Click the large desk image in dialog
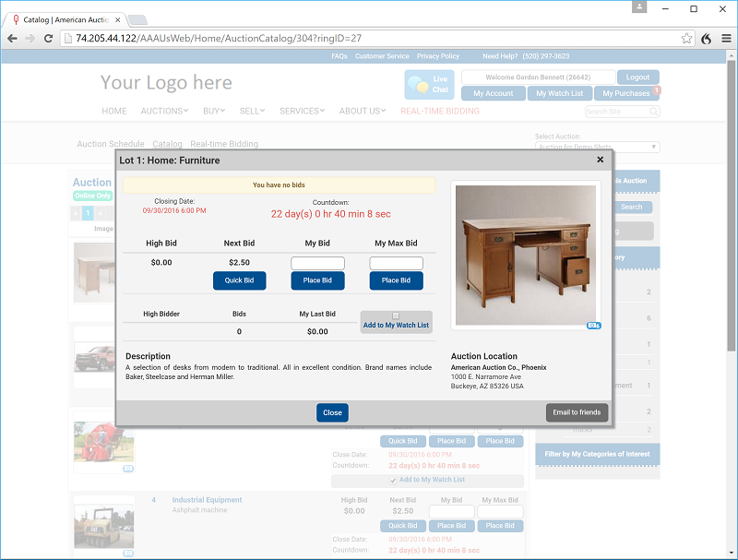 525,255
